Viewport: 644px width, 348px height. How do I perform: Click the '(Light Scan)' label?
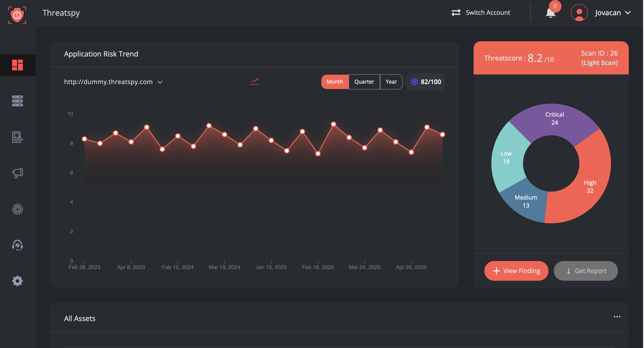600,63
